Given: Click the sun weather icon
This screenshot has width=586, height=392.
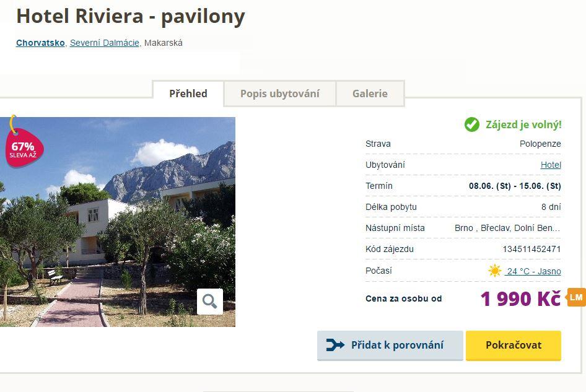Looking at the screenshot, I should (x=495, y=271).
